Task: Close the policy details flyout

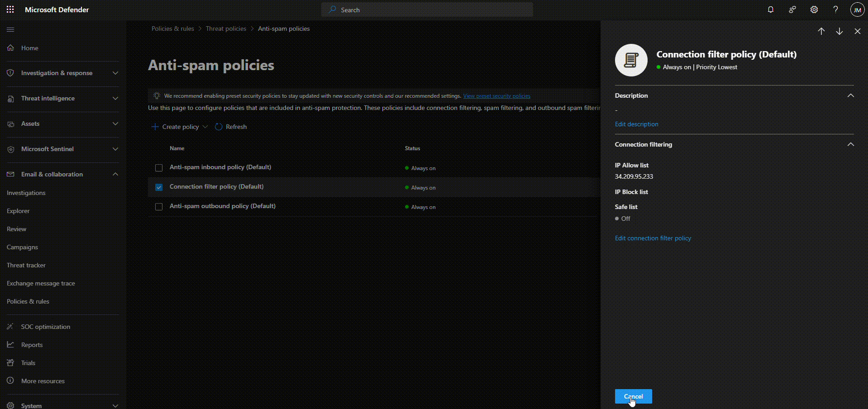Action: (x=858, y=31)
